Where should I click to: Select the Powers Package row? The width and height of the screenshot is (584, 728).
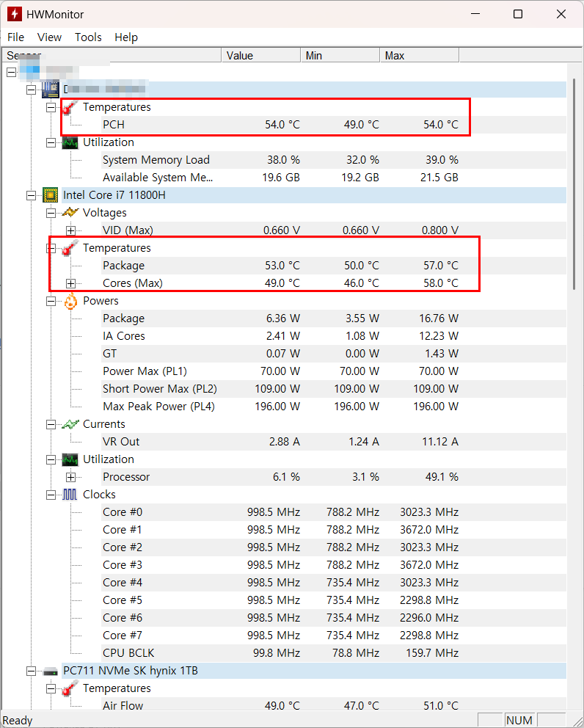pyautogui.click(x=333, y=318)
